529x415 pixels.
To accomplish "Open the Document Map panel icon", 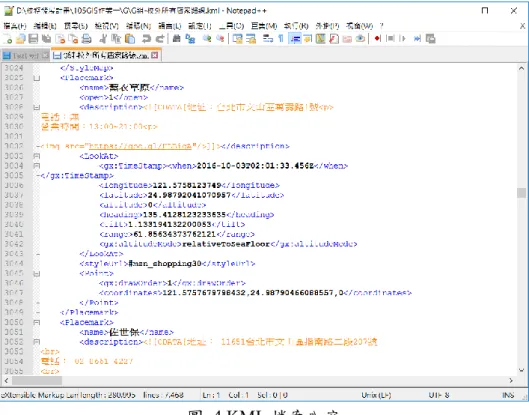I will 321,39.
